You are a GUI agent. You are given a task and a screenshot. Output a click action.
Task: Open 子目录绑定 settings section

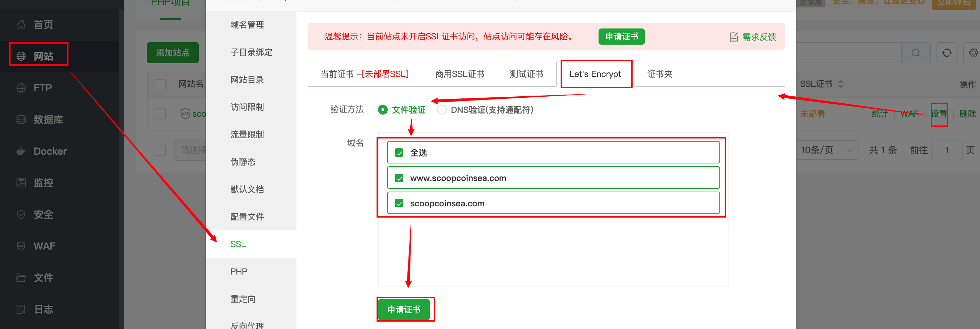pos(251,52)
